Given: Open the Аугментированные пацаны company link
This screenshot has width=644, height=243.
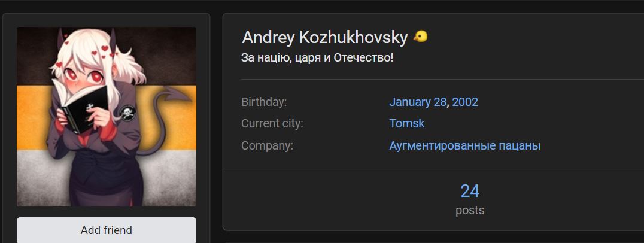Looking at the screenshot, I should point(465,145).
